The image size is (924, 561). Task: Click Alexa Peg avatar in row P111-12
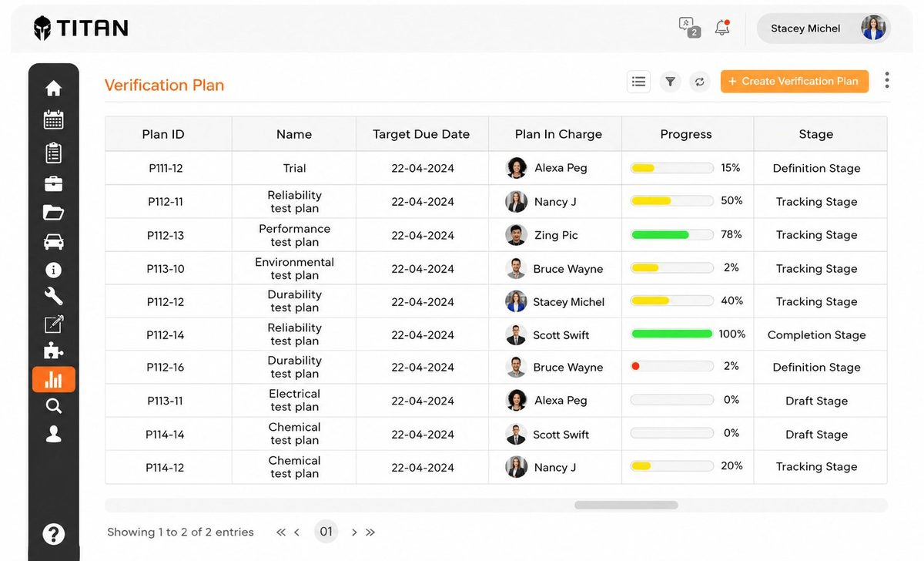click(517, 168)
